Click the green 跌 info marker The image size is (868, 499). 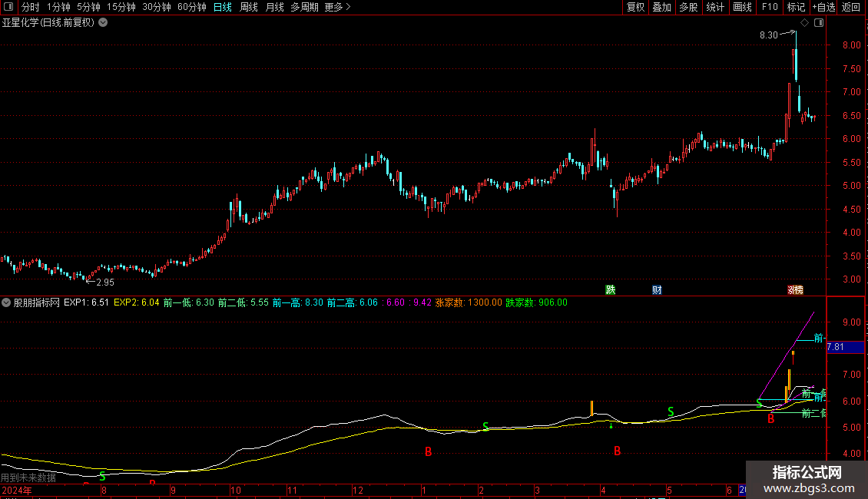click(611, 289)
